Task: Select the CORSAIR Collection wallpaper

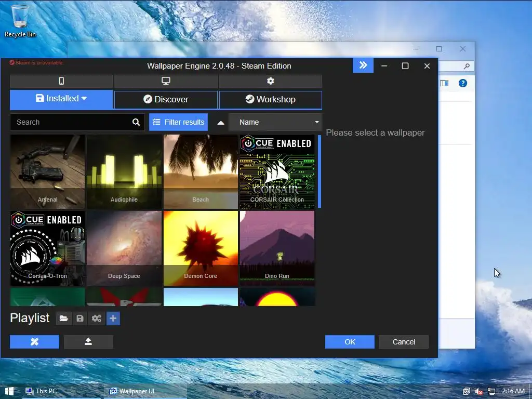Action: tap(277, 171)
